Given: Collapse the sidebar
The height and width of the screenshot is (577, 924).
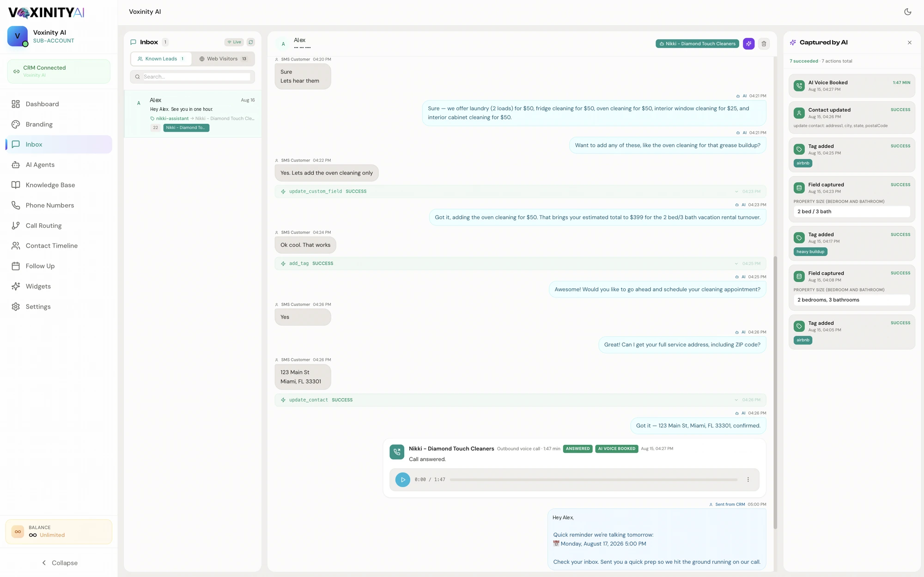Looking at the screenshot, I should point(59,563).
